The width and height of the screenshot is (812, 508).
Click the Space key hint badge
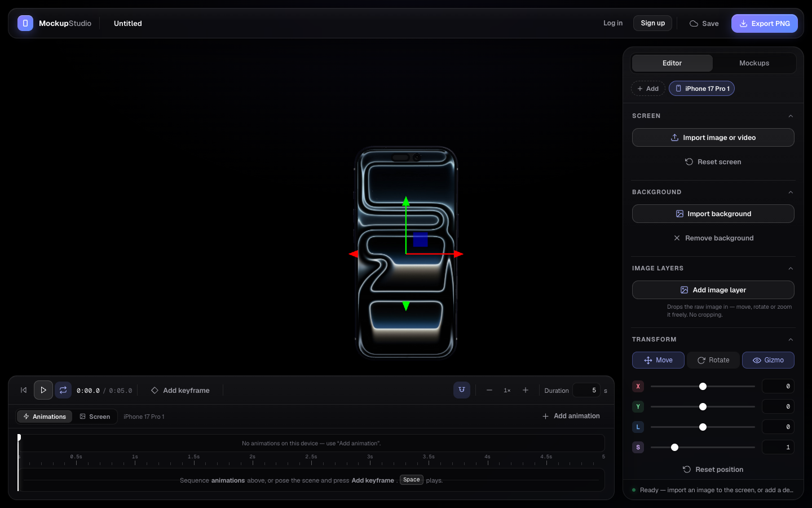coord(412,480)
